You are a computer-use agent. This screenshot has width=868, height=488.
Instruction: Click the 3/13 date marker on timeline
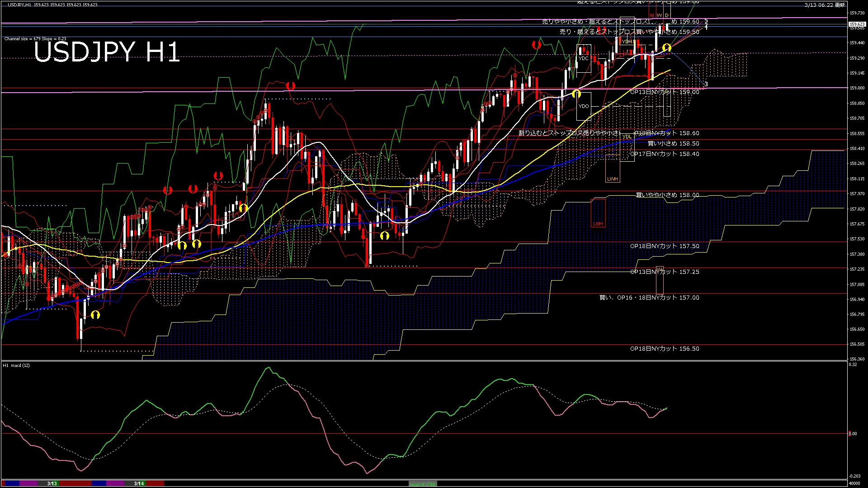pos(52,483)
